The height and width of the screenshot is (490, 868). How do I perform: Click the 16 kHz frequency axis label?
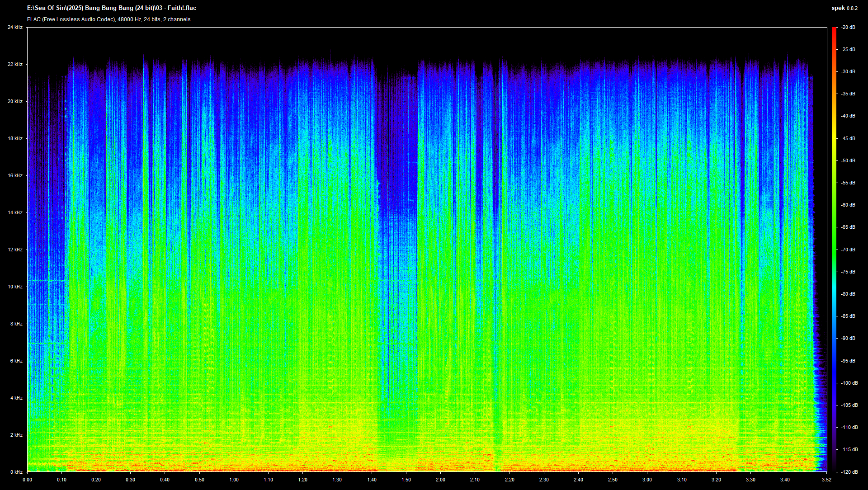[x=15, y=175]
